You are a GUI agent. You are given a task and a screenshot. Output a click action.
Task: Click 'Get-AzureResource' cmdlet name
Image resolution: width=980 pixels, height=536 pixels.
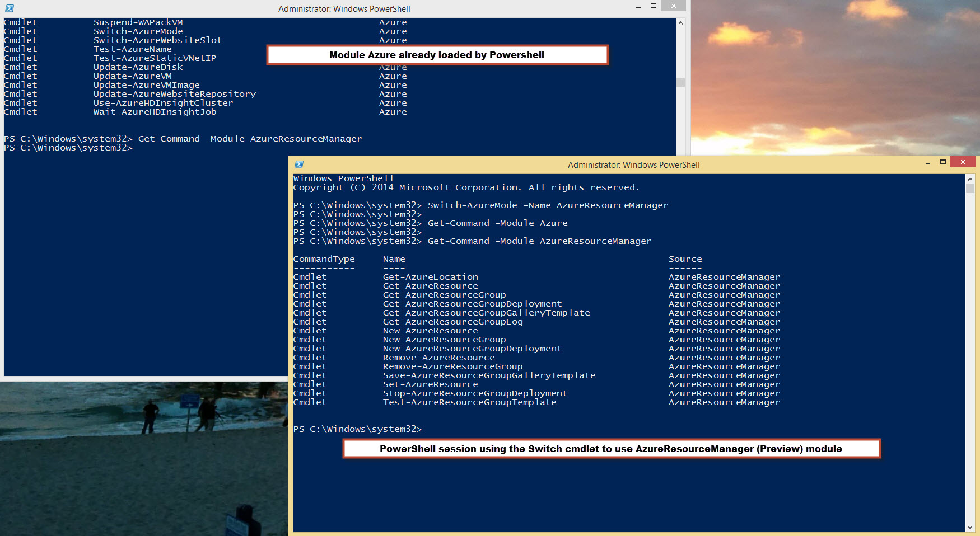[x=431, y=286]
